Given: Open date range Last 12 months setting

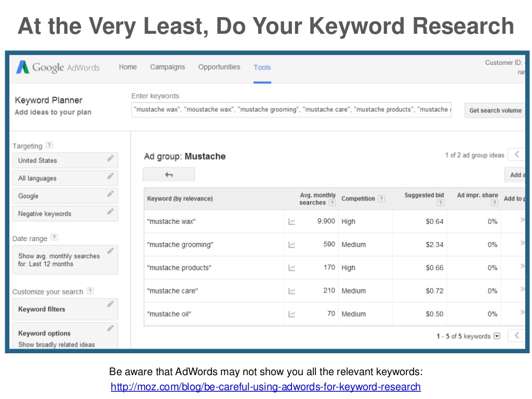Looking at the screenshot, I should [x=65, y=260].
